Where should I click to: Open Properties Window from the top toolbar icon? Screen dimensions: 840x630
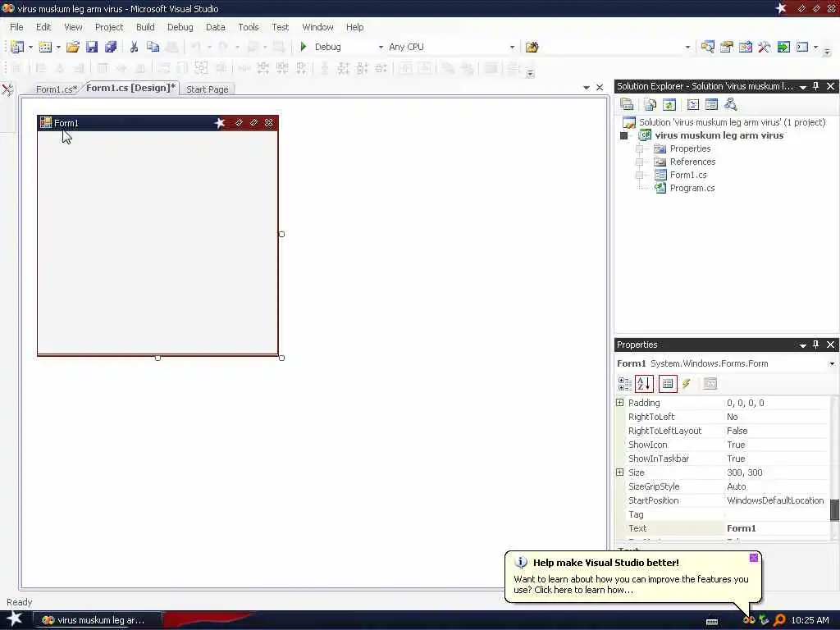[727, 47]
